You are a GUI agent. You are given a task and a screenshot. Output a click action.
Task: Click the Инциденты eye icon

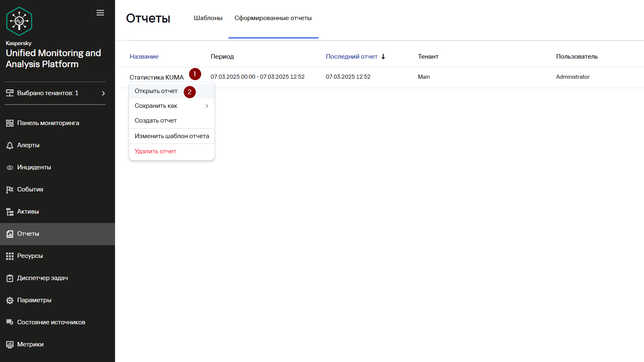[x=10, y=167]
